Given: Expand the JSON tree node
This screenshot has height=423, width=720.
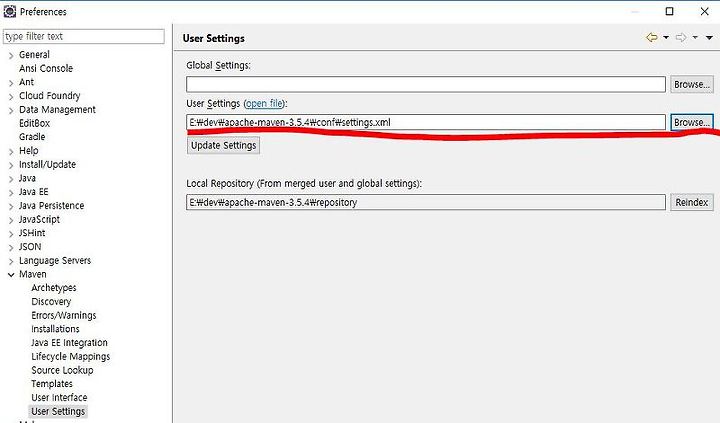Looking at the screenshot, I should coord(11,248).
